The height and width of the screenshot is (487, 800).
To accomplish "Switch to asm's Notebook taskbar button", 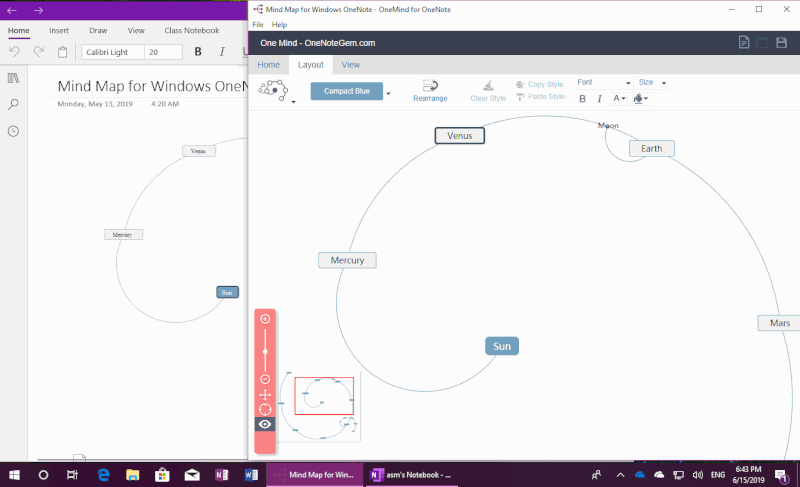I will (411, 475).
